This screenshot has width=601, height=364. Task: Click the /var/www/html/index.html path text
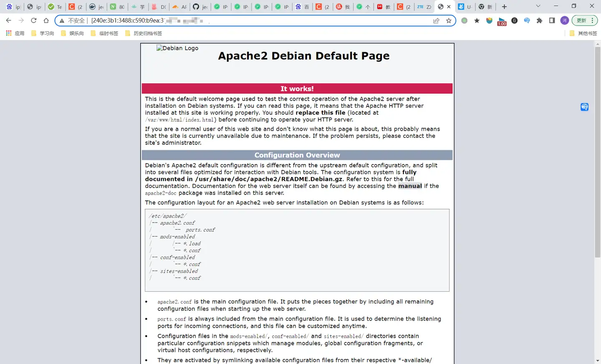point(180,120)
